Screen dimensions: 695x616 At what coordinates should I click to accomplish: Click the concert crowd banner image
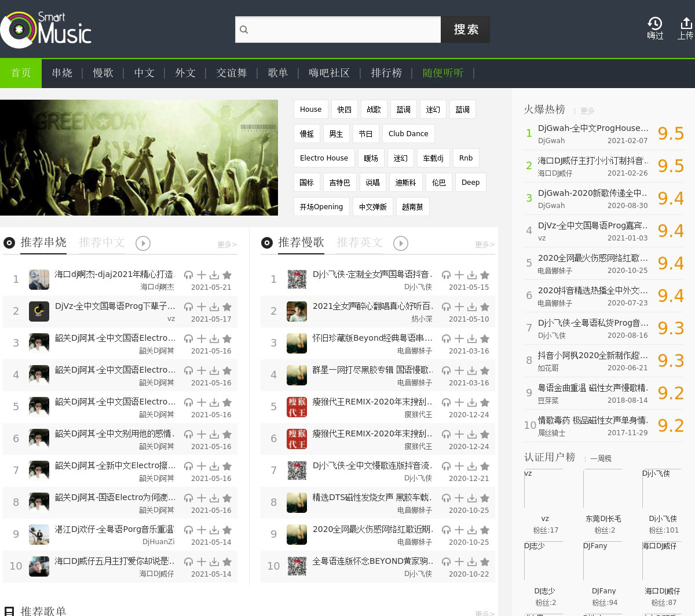pyautogui.click(x=139, y=158)
